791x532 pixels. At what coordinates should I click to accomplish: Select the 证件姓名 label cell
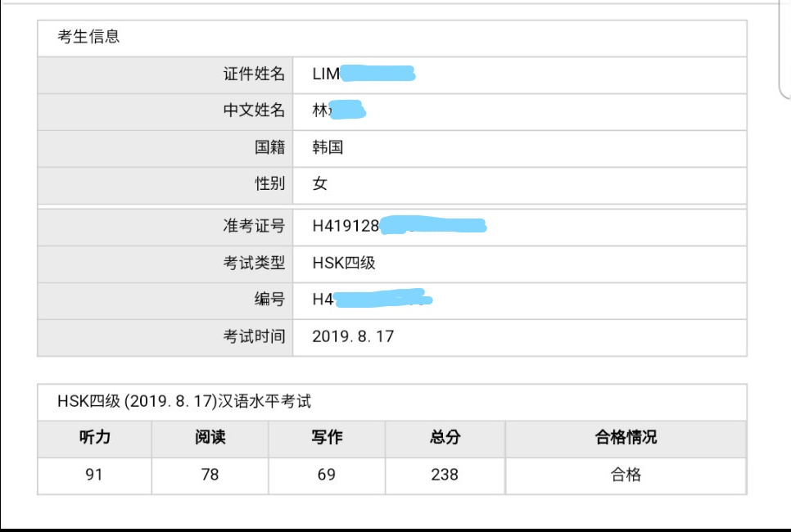point(254,74)
